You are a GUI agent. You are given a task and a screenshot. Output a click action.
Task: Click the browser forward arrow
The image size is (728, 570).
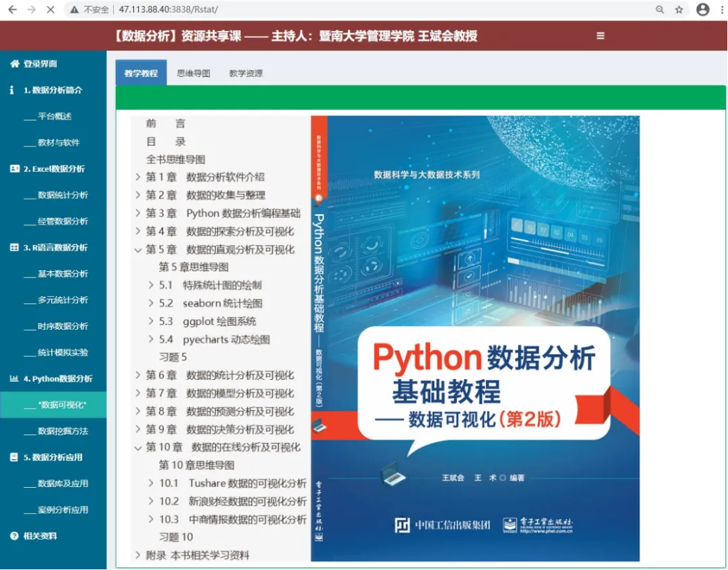pyautogui.click(x=32, y=9)
